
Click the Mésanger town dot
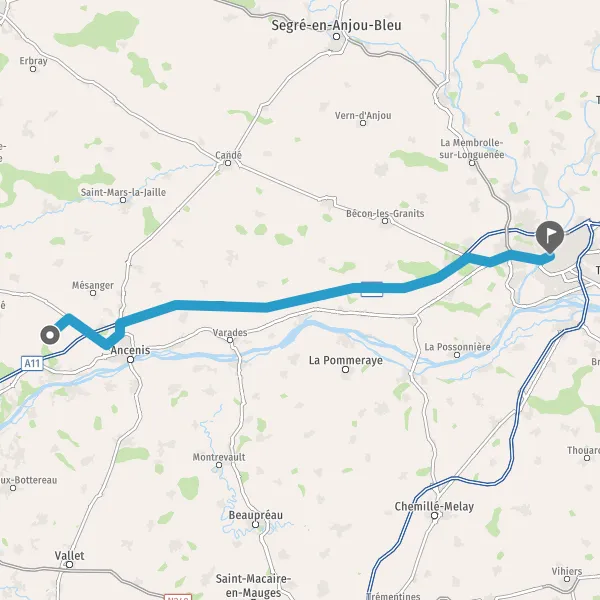click(93, 293)
